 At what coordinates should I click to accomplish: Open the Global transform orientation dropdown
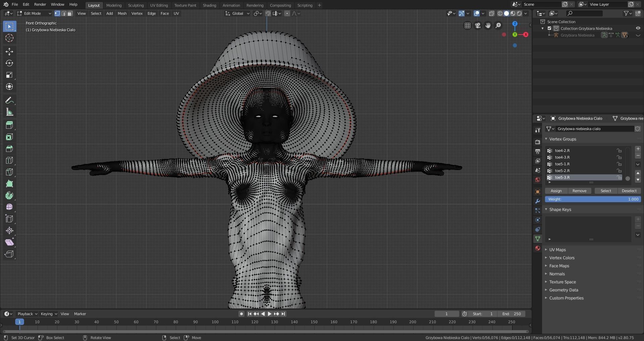pyautogui.click(x=237, y=13)
